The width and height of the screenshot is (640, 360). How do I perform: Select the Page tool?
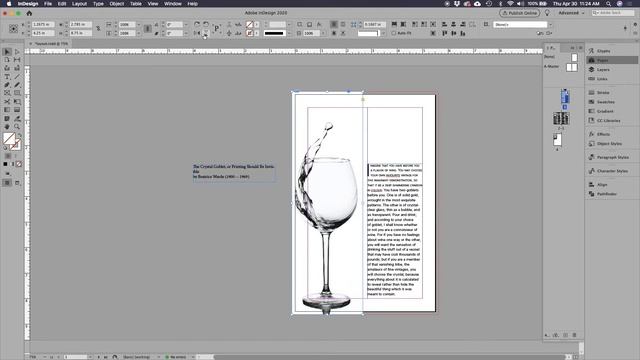pos(7,60)
